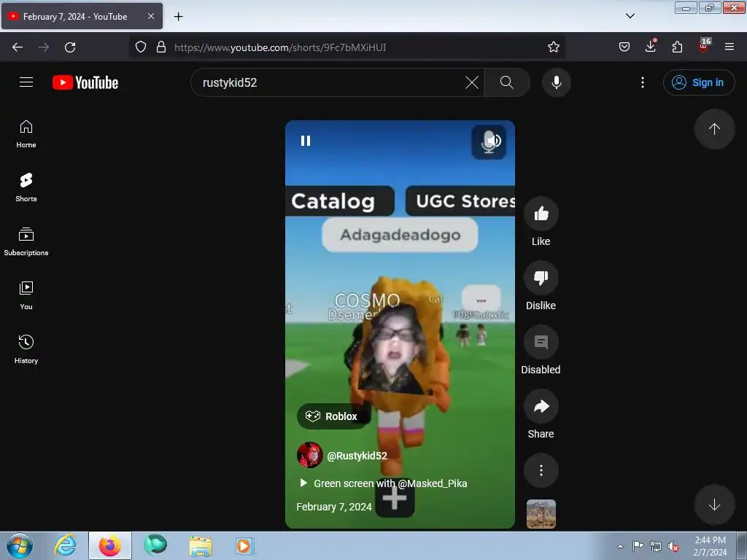The image size is (747, 560).
Task: Go to previous Short with up arrow
Action: [x=714, y=129]
